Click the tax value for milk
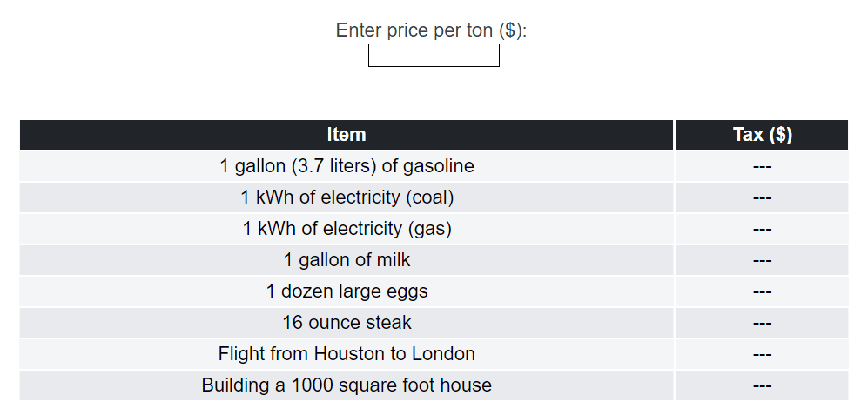 click(762, 260)
